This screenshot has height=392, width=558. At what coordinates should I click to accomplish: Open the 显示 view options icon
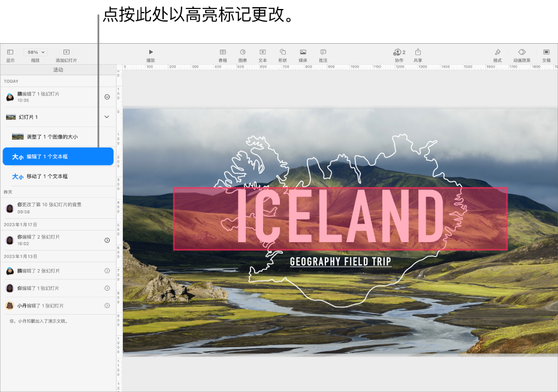point(10,52)
